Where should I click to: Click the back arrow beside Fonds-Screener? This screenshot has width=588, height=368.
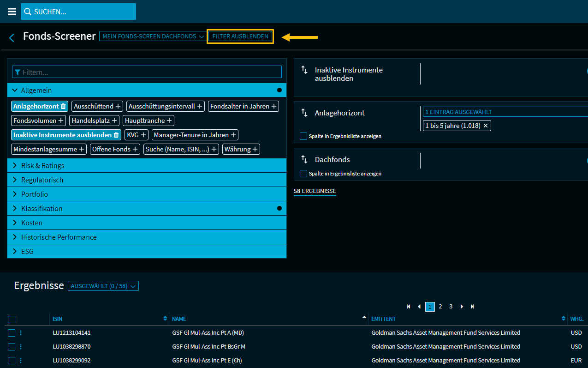[12, 37]
